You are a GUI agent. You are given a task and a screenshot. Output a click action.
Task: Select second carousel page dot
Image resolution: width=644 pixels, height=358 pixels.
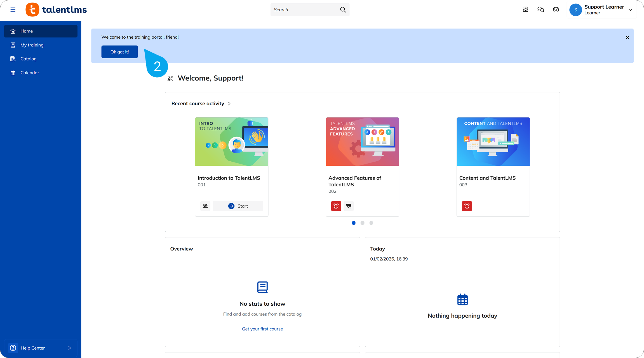pos(362,223)
